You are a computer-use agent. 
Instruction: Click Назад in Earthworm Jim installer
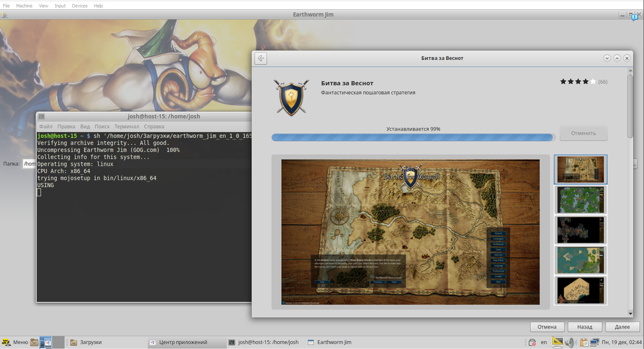584,326
